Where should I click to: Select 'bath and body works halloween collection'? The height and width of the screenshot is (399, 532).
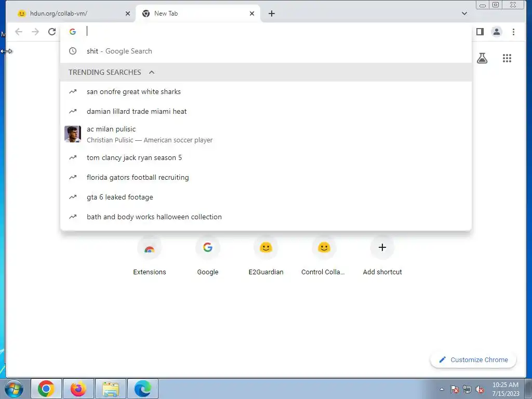[266, 217]
